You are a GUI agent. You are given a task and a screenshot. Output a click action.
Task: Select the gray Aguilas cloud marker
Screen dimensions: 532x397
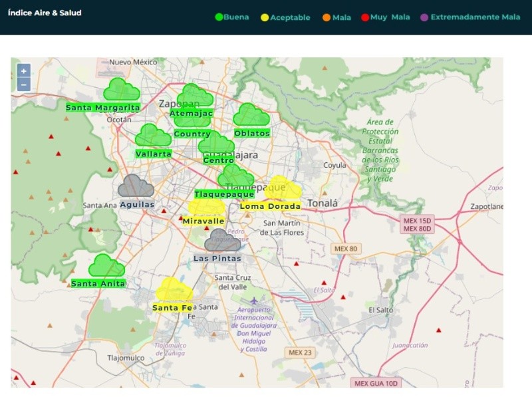(x=136, y=186)
